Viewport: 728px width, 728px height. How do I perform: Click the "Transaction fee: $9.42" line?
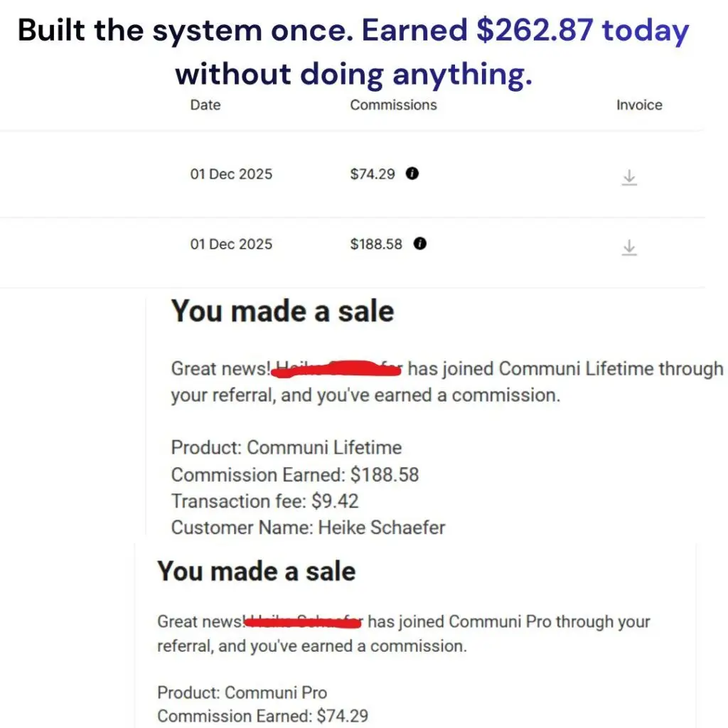[264, 501]
